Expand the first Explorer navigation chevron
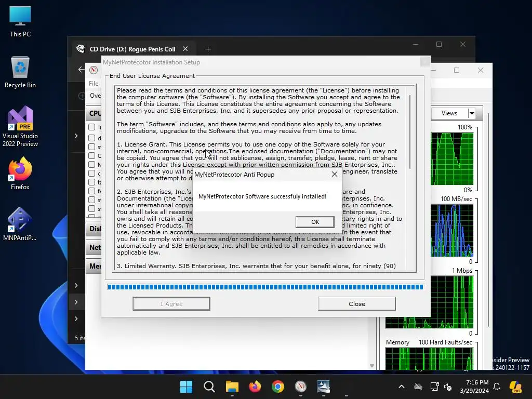The image size is (532, 399). (x=76, y=136)
